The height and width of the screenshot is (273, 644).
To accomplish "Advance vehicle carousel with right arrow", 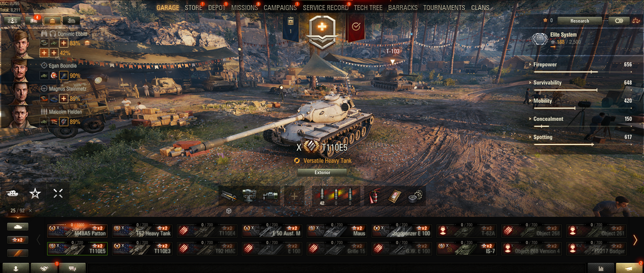I will point(635,240).
